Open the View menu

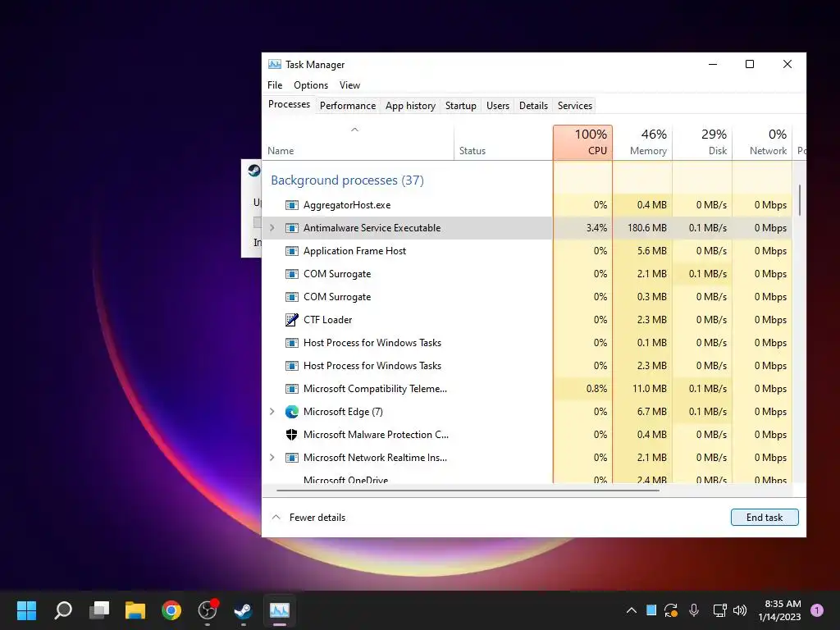click(x=349, y=85)
